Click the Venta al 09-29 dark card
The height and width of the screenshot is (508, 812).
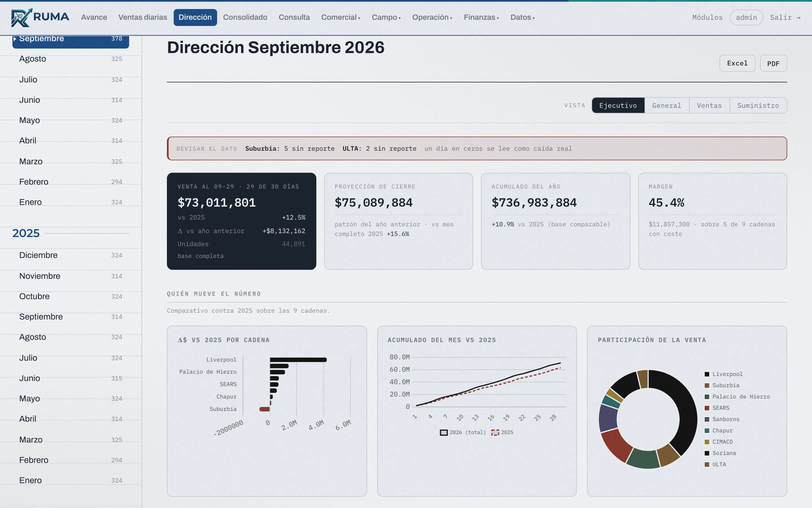(x=242, y=221)
